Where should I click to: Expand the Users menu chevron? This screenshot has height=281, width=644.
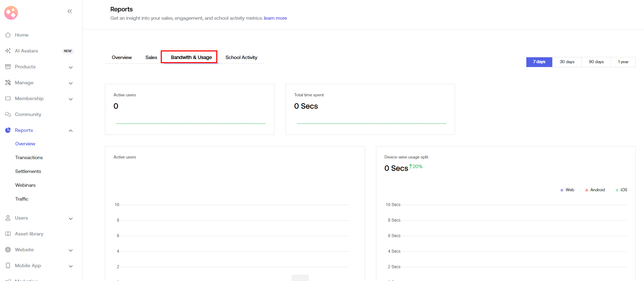pyautogui.click(x=71, y=219)
